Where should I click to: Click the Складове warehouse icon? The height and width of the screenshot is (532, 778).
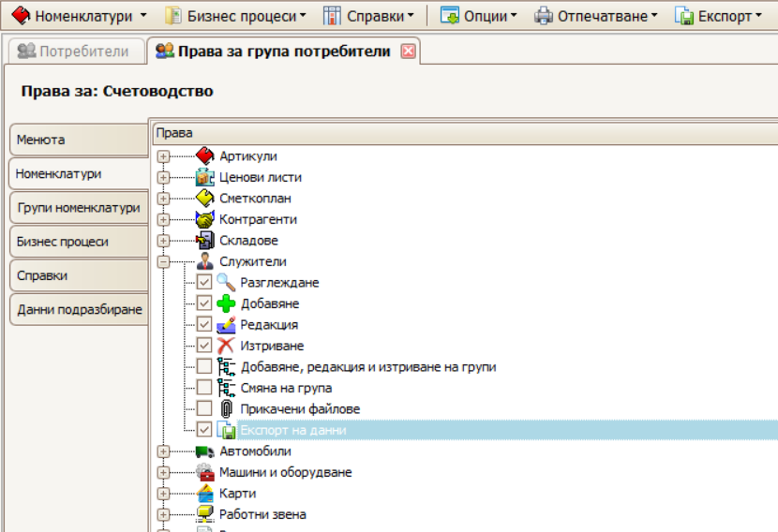point(204,241)
